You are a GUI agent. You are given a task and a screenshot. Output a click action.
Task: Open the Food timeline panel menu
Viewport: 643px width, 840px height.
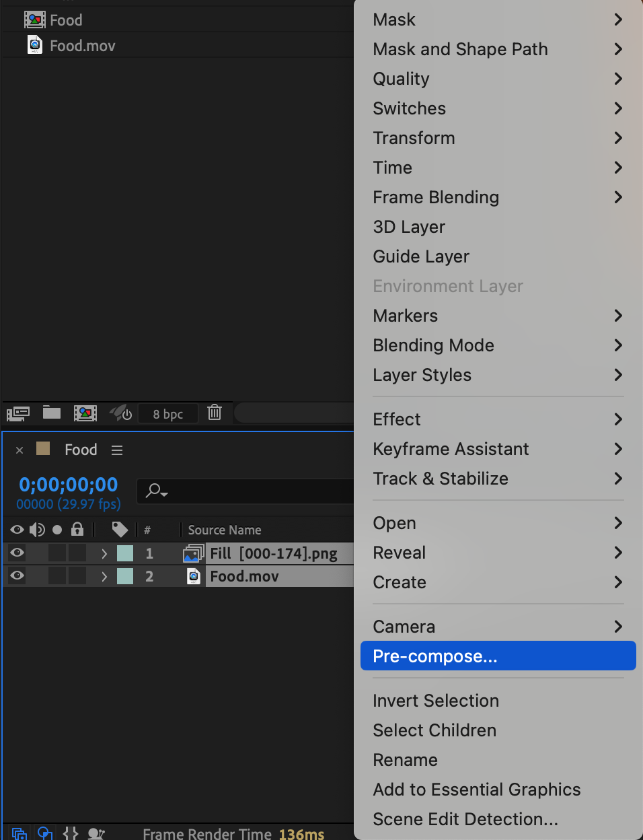pos(117,450)
